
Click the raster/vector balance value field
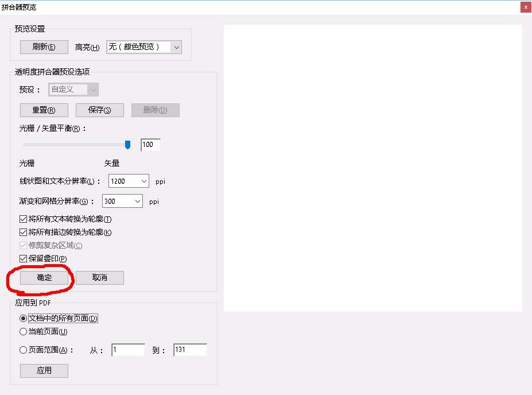click(x=150, y=145)
